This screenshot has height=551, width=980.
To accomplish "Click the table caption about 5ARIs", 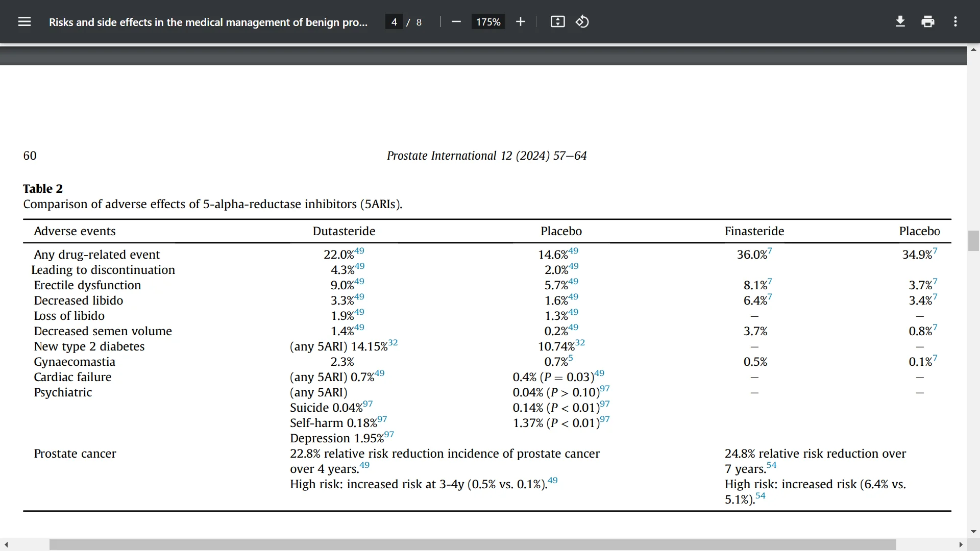I will click(213, 204).
